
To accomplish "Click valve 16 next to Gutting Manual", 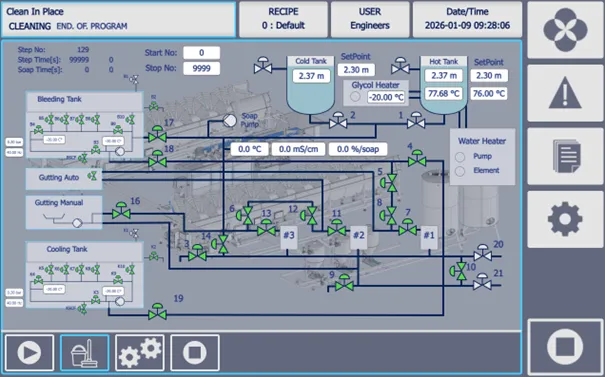I will (121, 210).
